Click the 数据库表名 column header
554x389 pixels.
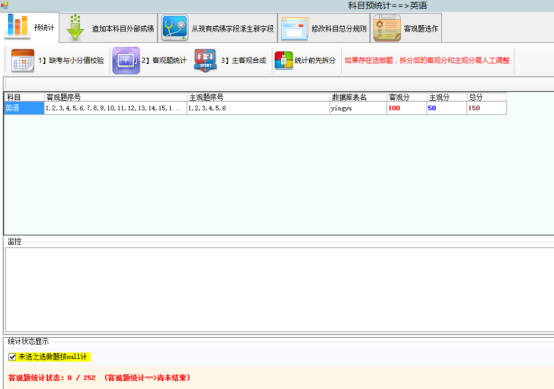pos(358,97)
